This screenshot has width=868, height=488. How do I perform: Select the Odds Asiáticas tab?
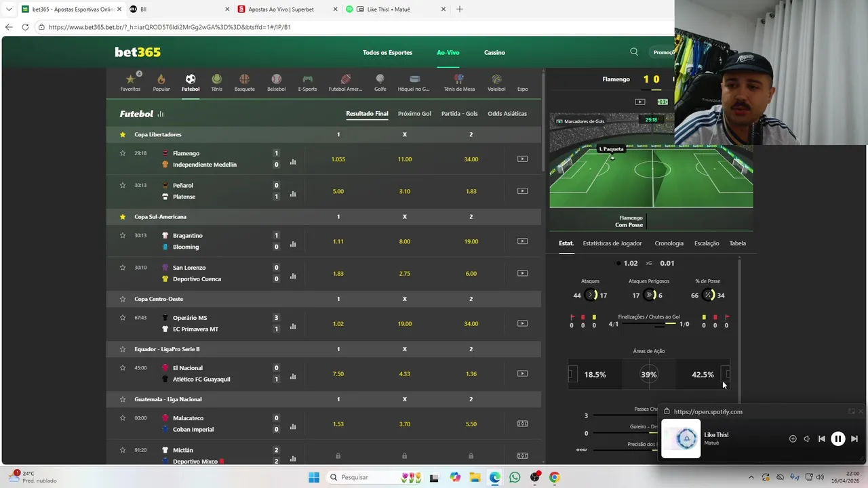[x=507, y=114]
